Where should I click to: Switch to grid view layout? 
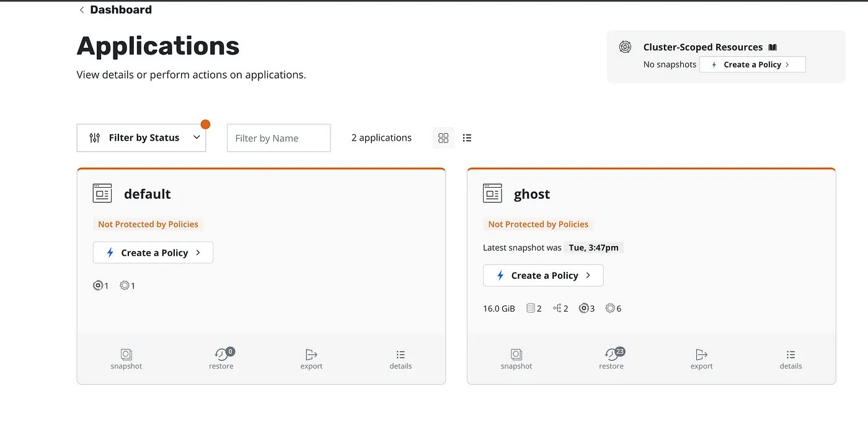coord(443,138)
